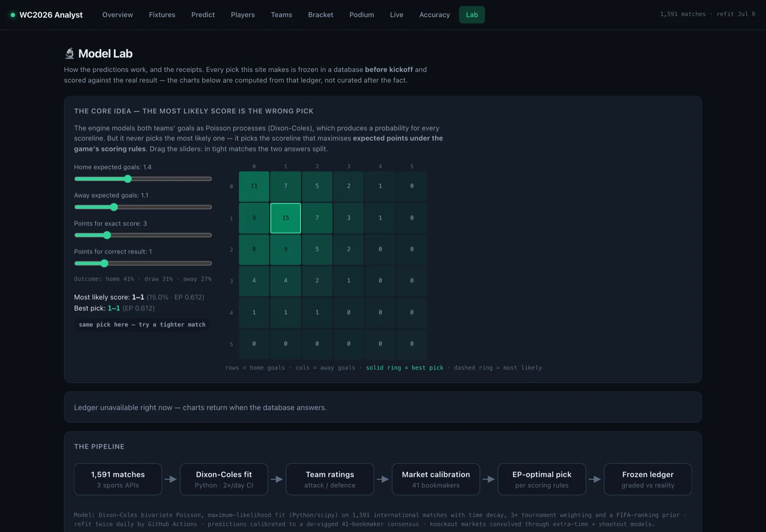Switch to the Predict tab
The height and width of the screenshot is (532, 766).
(203, 15)
